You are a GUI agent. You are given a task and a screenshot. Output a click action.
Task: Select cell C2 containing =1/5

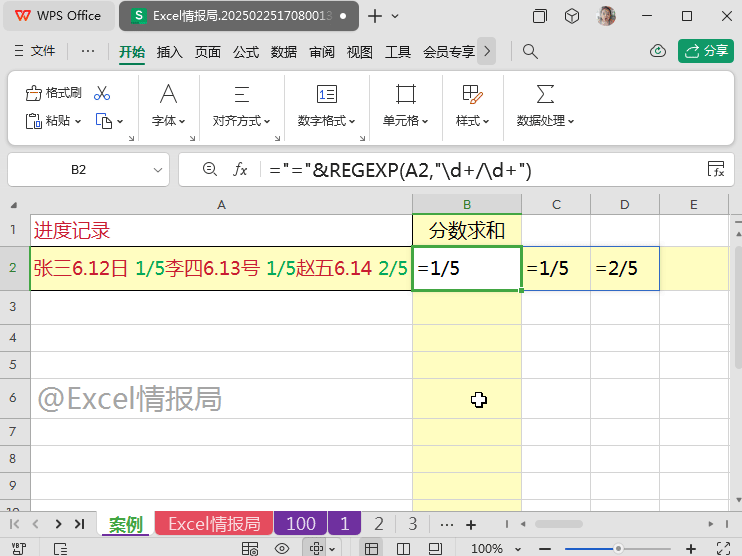coord(556,268)
